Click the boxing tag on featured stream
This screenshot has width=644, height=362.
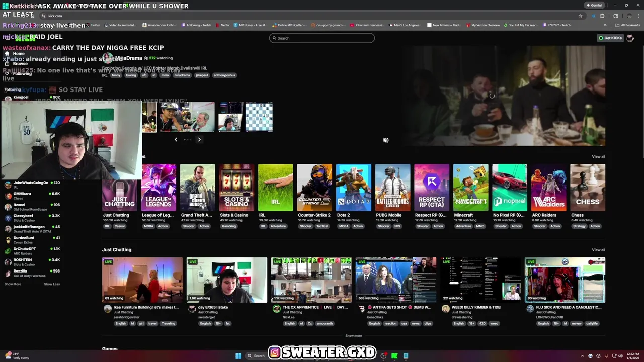tap(131, 75)
